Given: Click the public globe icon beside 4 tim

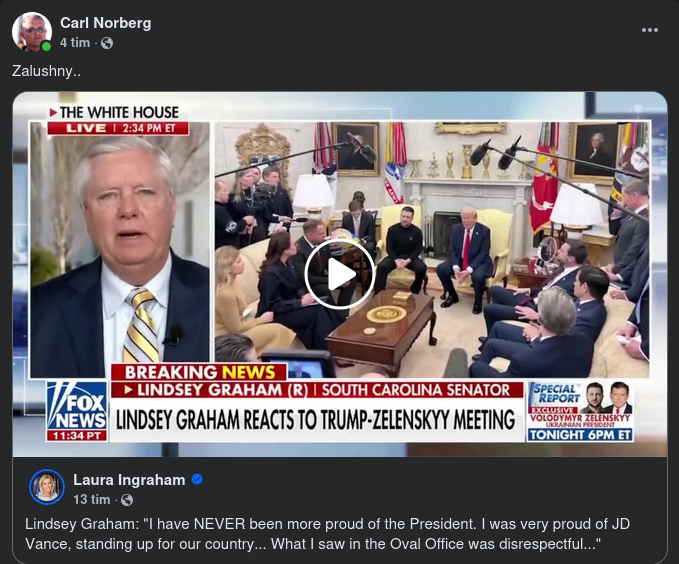Looking at the screenshot, I should 107,43.
